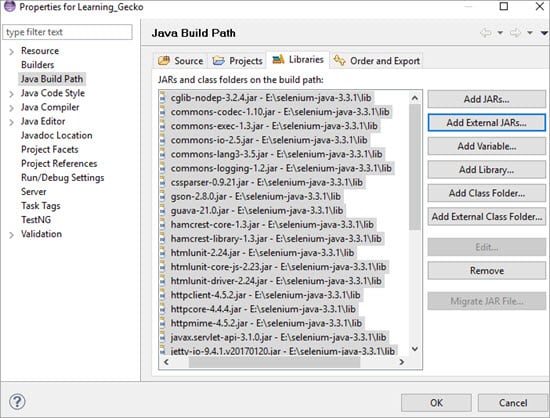Click scroll down arrow of JAR list
Viewport: 550px width, 418px height.
click(x=415, y=349)
